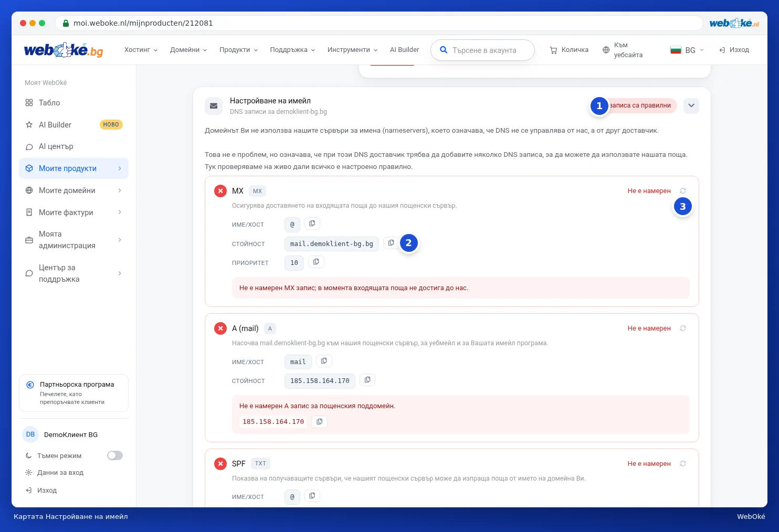
Task: Collapse the Настройване на имейл card
Action: coord(691,105)
